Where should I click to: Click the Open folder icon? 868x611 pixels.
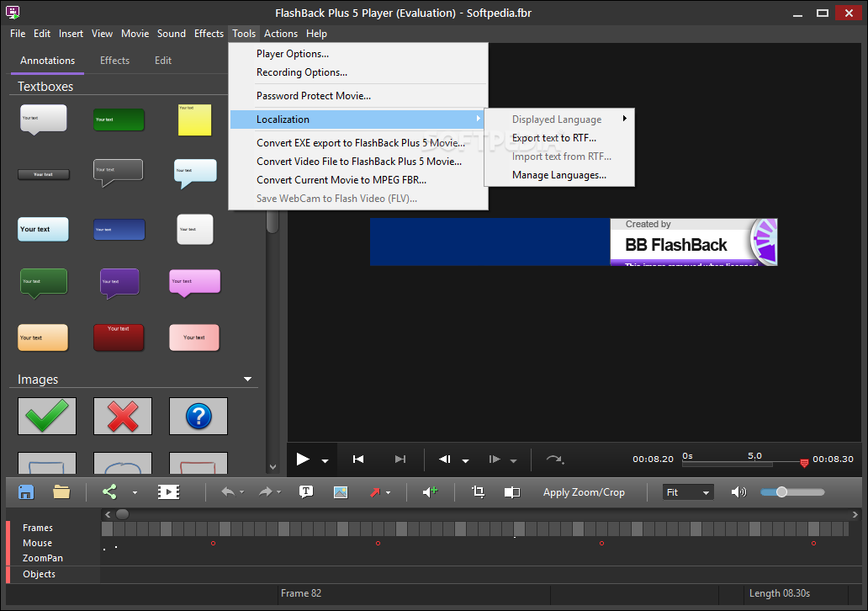(61, 491)
